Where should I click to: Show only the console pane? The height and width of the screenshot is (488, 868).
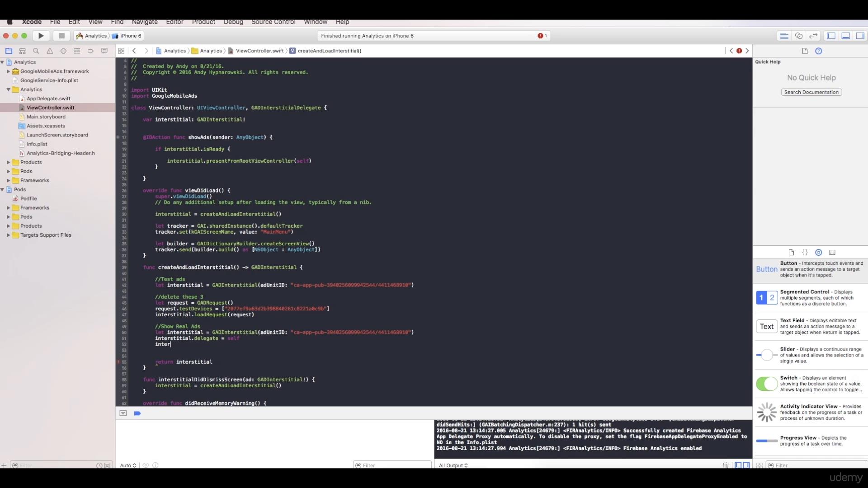coord(746,465)
